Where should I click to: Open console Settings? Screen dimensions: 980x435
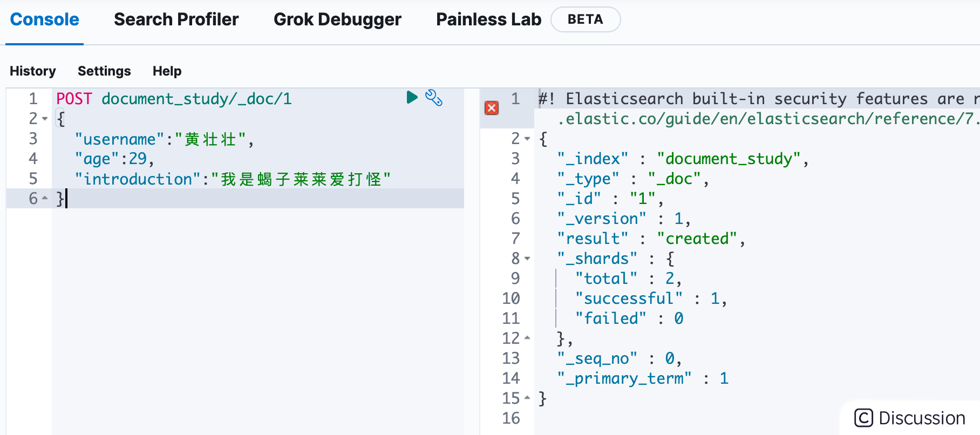click(104, 71)
